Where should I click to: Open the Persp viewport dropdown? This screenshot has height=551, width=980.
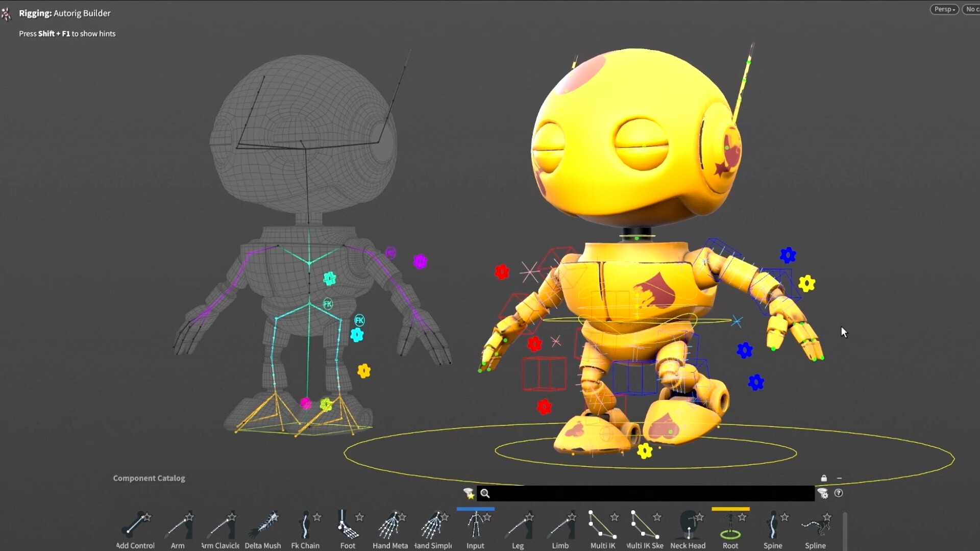click(x=944, y=9)
